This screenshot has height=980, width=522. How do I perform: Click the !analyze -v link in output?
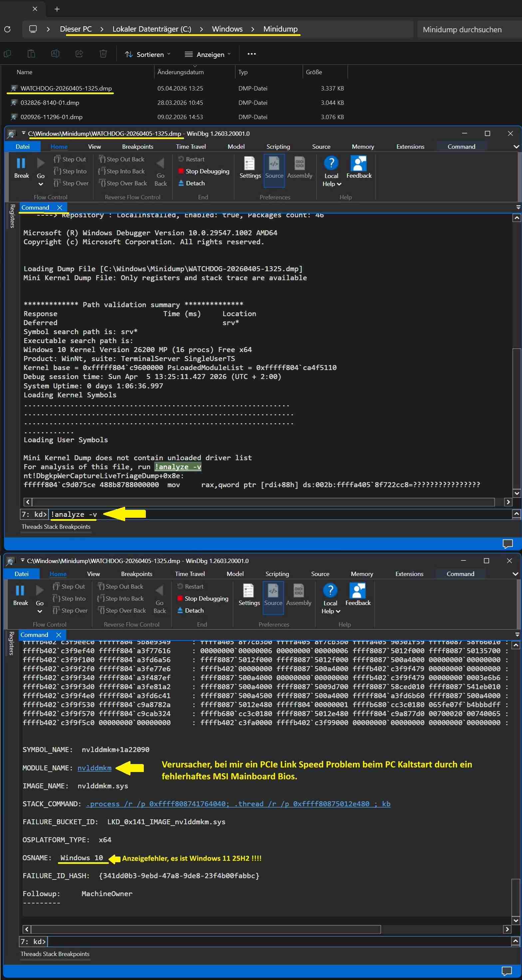point(178,467)
